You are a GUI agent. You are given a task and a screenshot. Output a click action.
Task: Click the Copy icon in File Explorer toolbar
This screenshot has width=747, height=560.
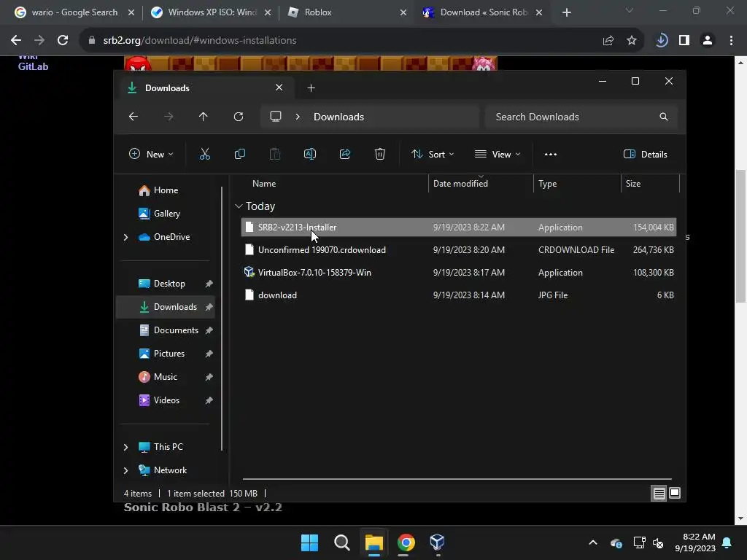pyautogui.click(x=239, y=155)
